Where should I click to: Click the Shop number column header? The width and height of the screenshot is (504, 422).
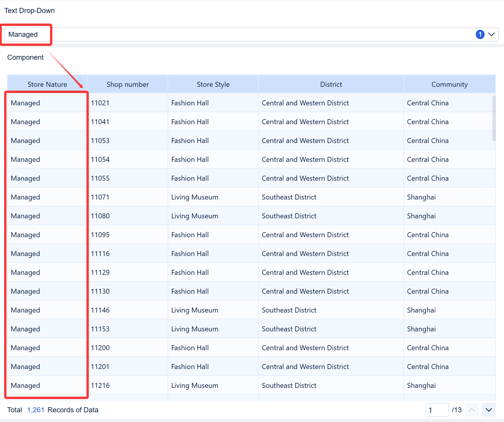pyautogui.click(x=128, y=84)
